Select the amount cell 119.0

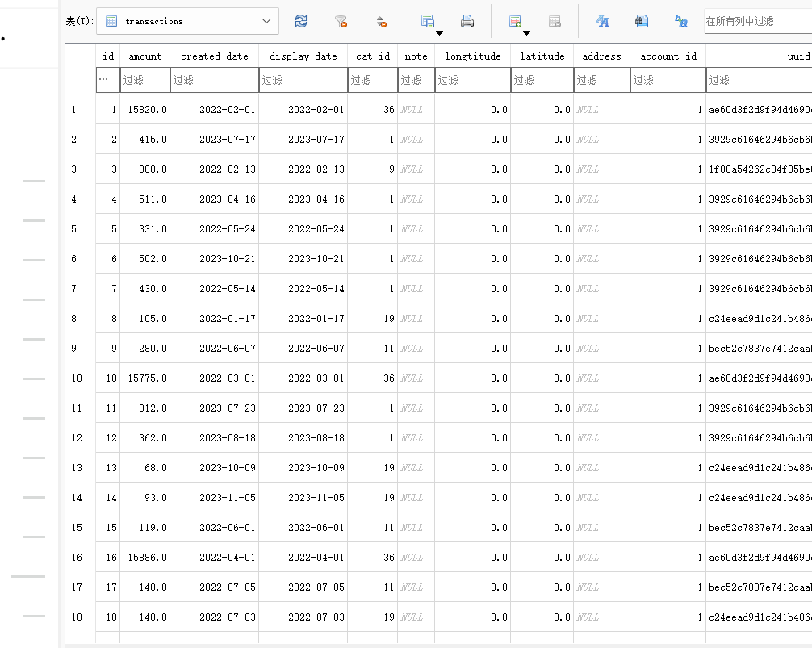145,528
